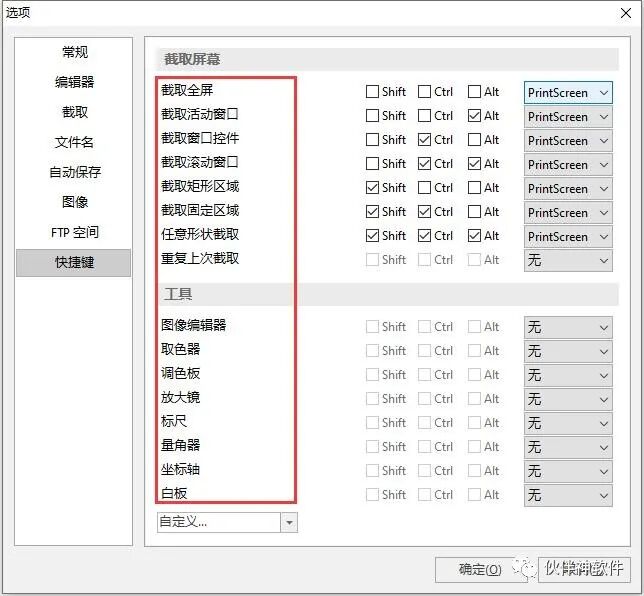Open key dropdown for 截取滚动窗口
Image resolution: width=644 pixels, height=596 pixels.
pos(568,165)
